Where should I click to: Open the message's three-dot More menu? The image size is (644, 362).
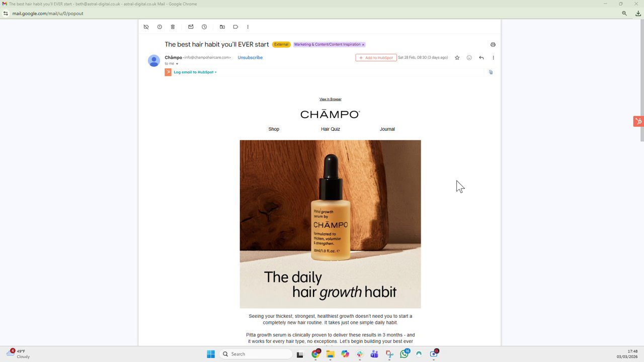493,58
